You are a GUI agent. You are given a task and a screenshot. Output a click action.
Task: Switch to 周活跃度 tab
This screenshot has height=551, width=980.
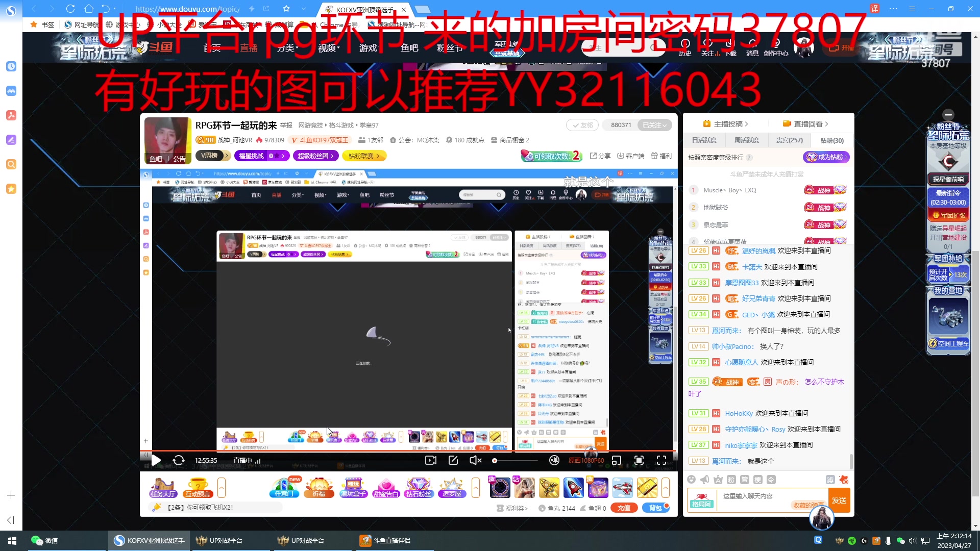tap(747, 140)
